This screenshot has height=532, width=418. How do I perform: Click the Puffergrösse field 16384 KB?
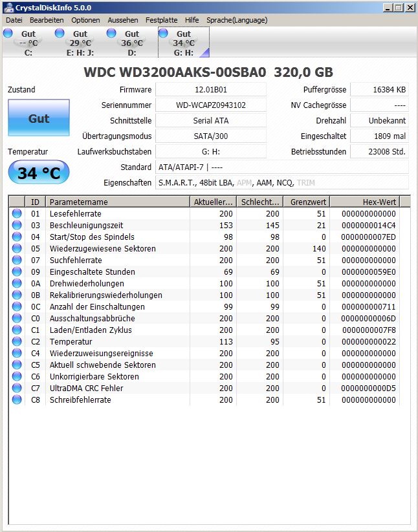(379, 90)
